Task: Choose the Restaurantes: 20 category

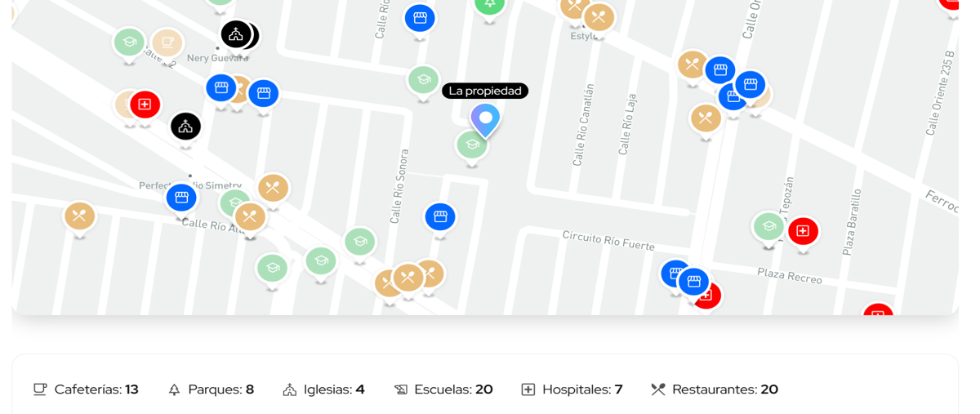Action: tap(715, 390)
